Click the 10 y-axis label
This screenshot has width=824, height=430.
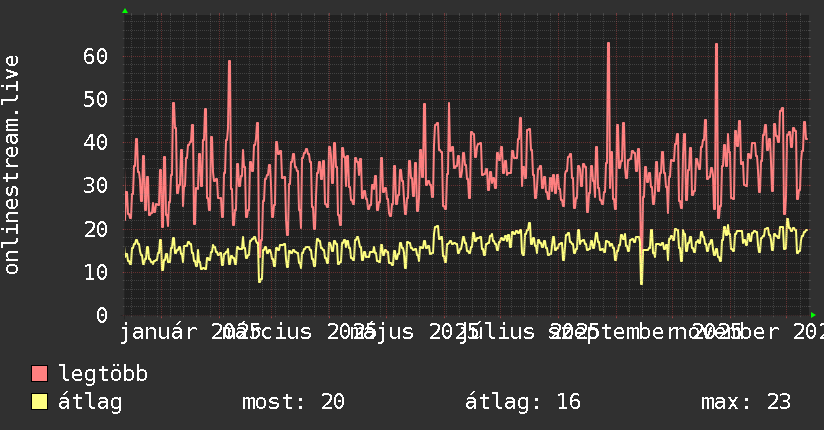[x=95, y=272]
